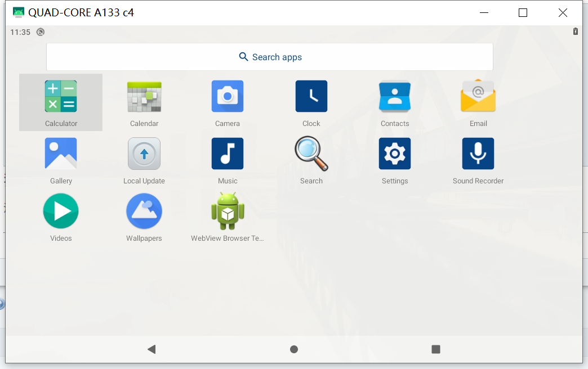Open the Calculator app
588x369 pixels.
pyautogui.click(x=61, y=97)
